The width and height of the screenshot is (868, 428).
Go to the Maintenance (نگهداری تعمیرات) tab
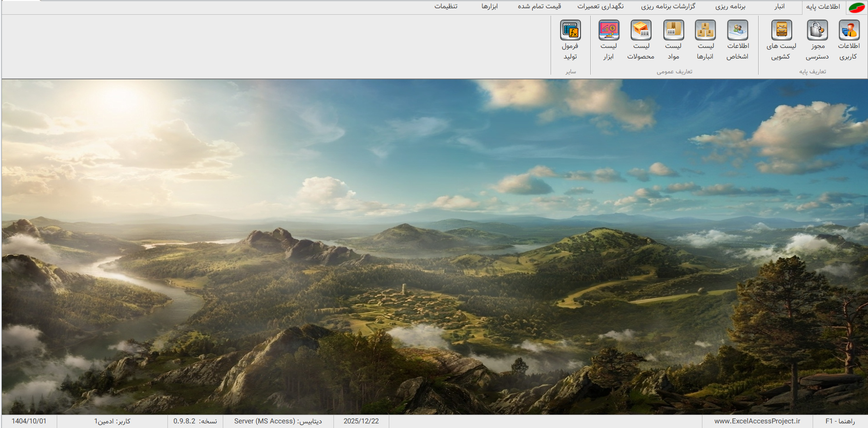pos(600,6)
